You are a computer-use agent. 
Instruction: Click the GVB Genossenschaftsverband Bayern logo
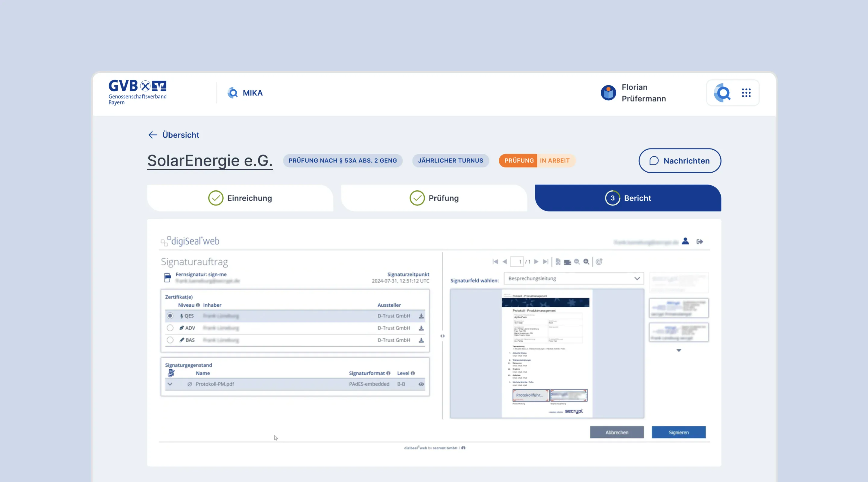(137, 92)
